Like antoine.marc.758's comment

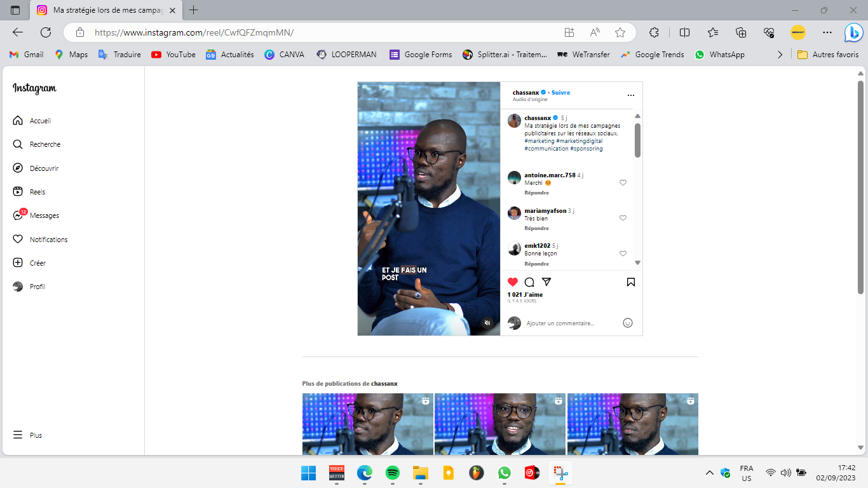(x=623, y=182)
